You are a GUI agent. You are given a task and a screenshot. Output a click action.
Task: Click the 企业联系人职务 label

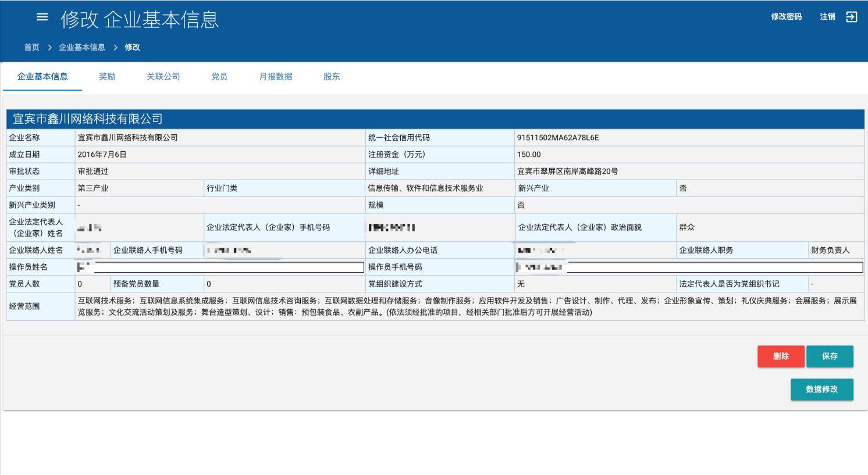706,250
